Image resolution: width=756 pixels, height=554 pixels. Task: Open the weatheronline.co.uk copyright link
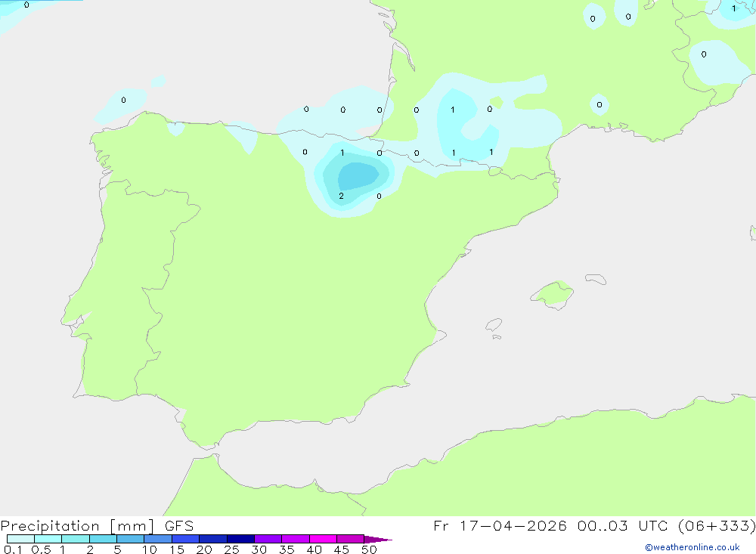pyautogui.click(x=692, y=547)
